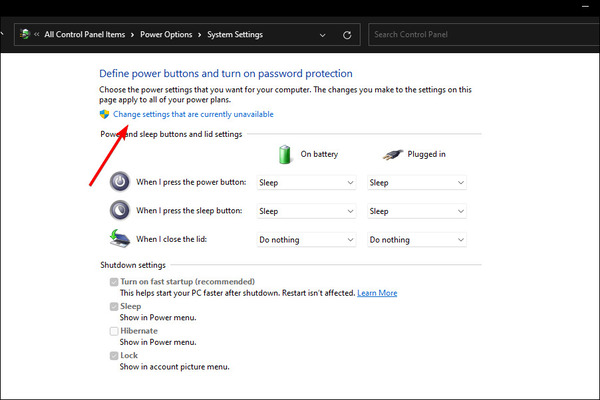This screenshot has width=600, height=400.
Task: Go to All Control Panel Items breadcrumb
Action: 85,34
